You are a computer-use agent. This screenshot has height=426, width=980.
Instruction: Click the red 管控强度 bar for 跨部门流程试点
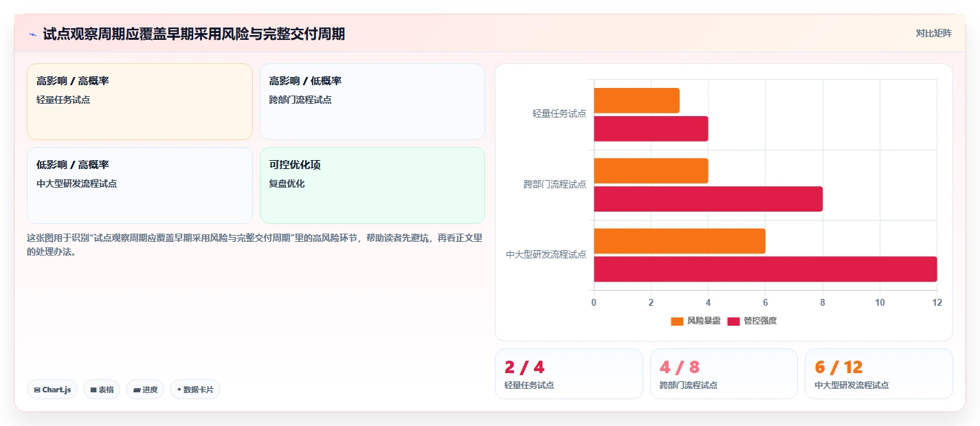pos(708,199)
